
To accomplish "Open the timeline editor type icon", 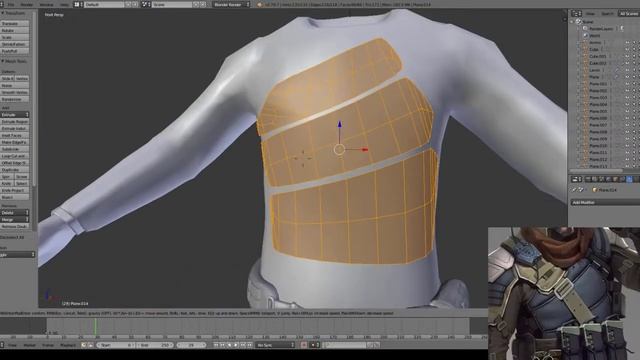I will tap(2, 345).
